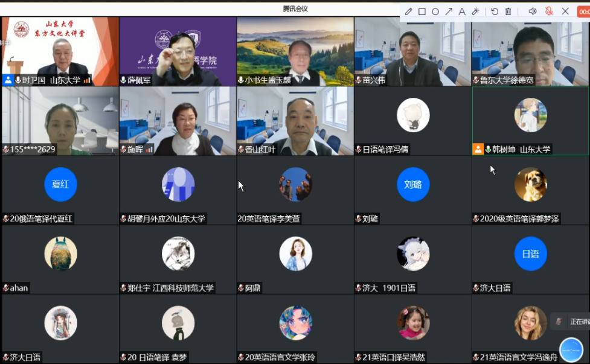This screenshot has width=590, height=364.
Task: Activate the text annotation tool
Action: pyautogui.click(x=462, y=11)
